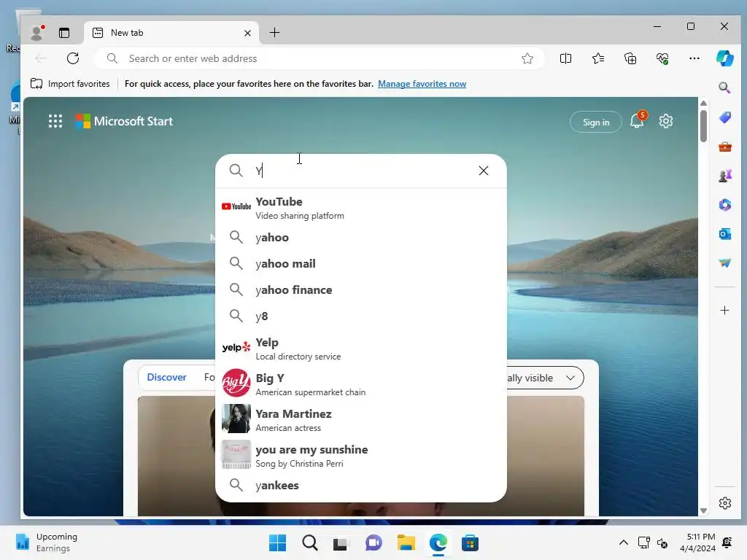Open Settings and more ellipsis menu
The image size is (747, 560).
click(x=694, y=58)
